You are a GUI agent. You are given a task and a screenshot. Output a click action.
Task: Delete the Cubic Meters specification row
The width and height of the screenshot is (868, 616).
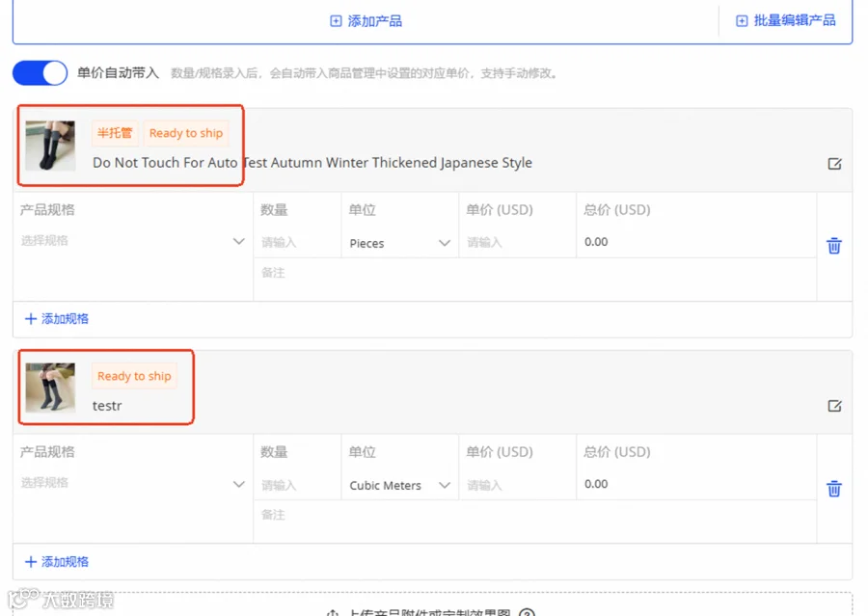point(833,489)
